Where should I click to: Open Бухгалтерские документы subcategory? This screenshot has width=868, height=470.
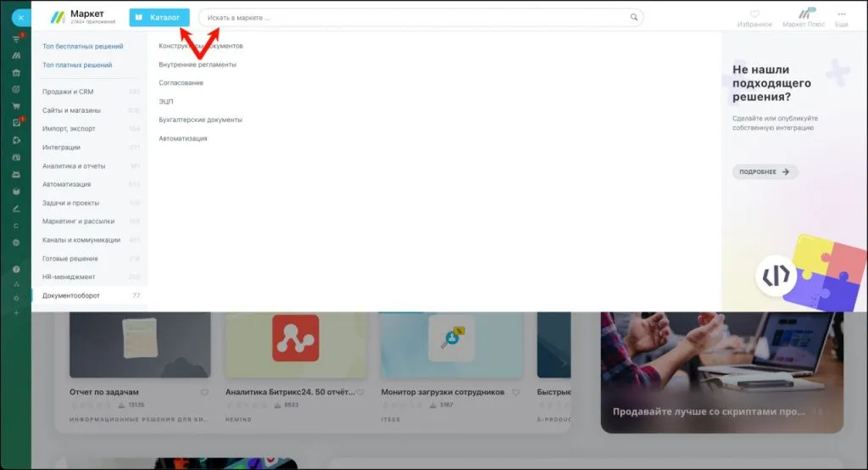[x=200, y=120]
